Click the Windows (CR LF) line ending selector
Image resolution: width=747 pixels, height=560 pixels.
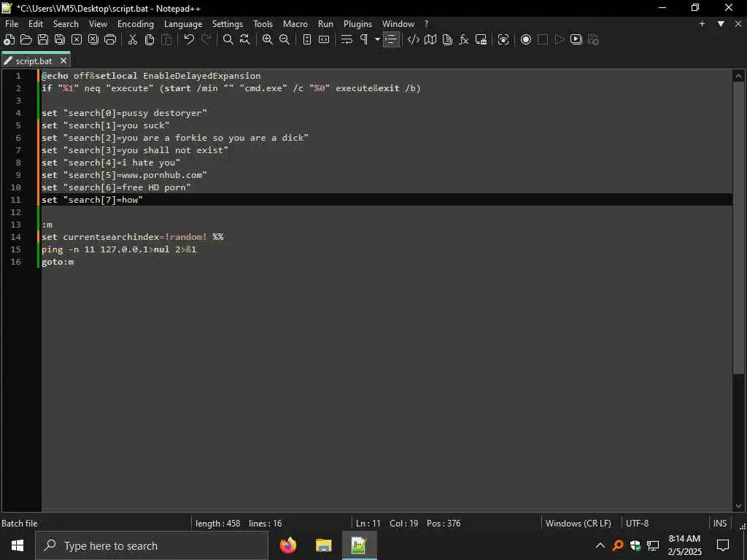[578, 524]
